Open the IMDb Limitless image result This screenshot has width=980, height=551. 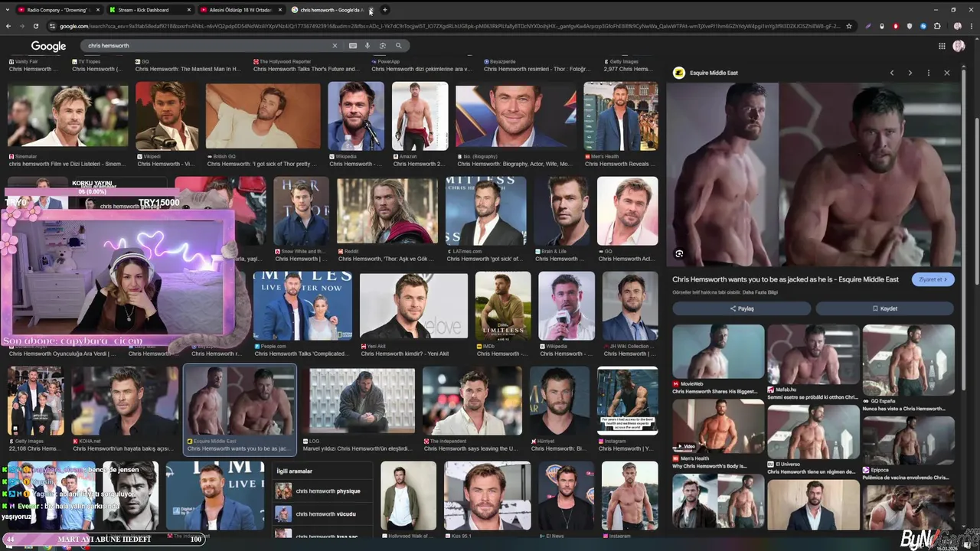click(502, 306)
